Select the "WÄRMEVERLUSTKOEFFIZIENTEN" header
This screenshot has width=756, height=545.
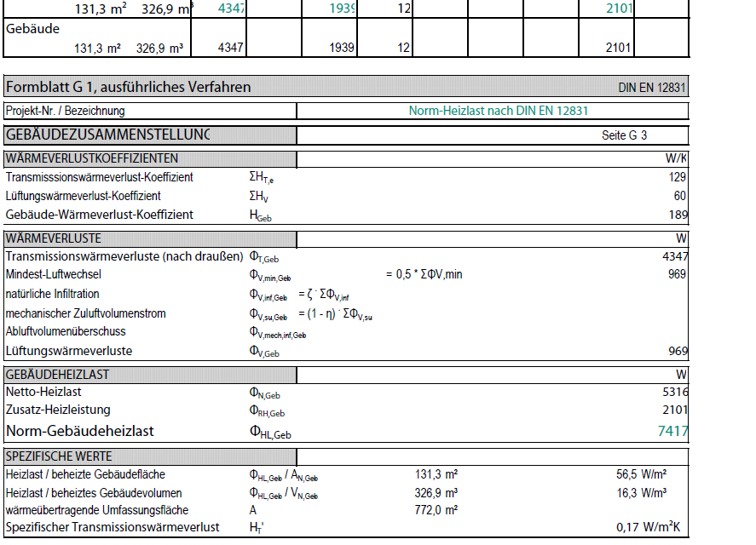click(x=91, y=158)
